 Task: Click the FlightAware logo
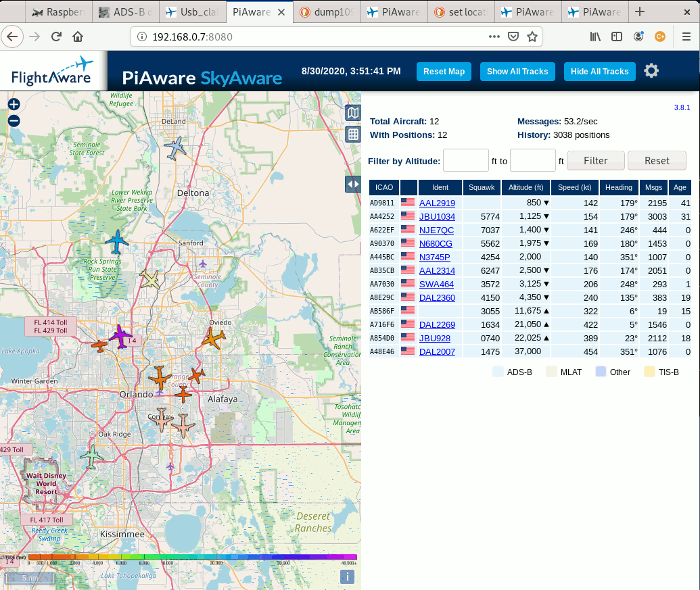[53, 71]
